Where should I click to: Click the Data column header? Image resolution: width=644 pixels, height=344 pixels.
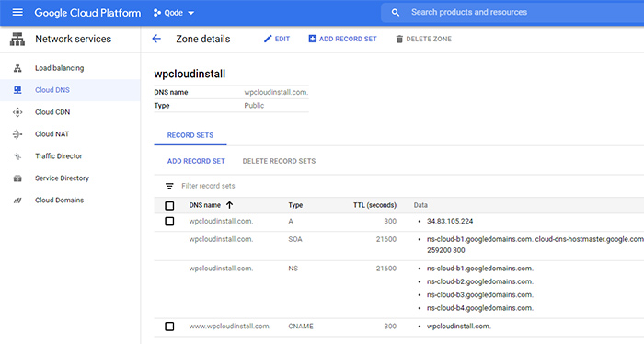coord(420,205)
